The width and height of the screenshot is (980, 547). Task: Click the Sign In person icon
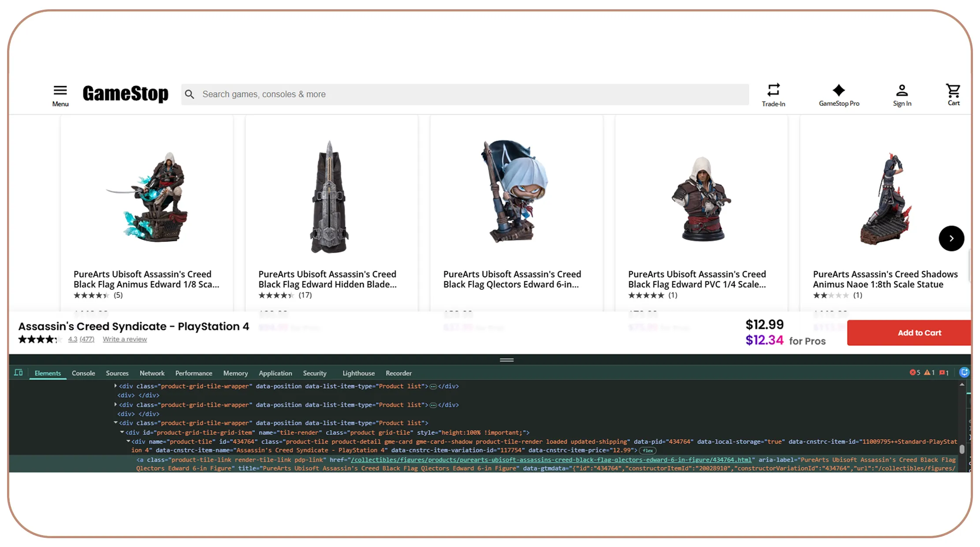coord(902,90)
